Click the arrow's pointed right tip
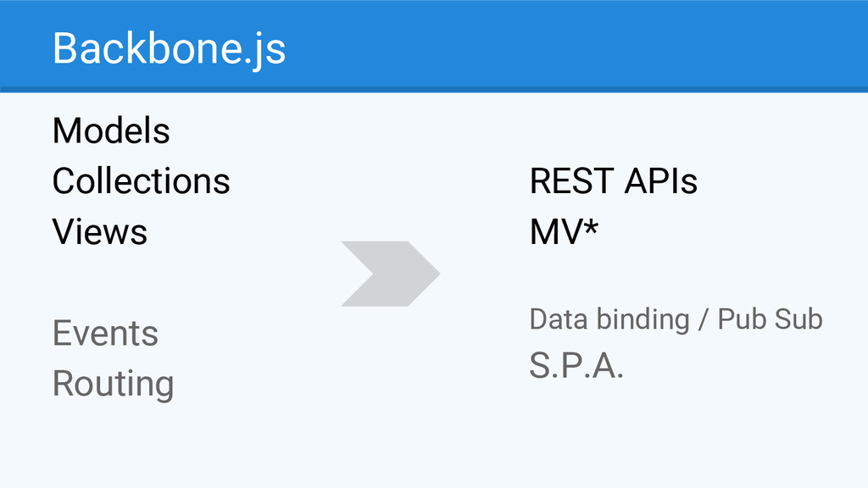 click(x=437, y=274)
